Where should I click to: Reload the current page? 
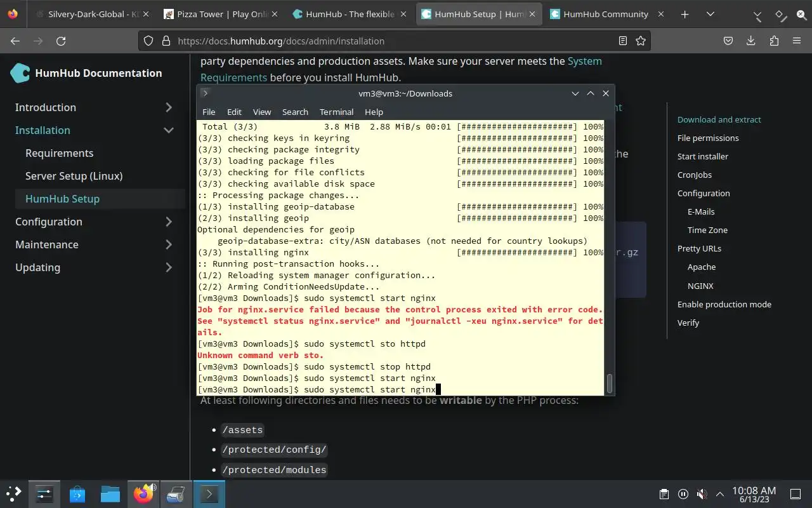click(61, 41)
